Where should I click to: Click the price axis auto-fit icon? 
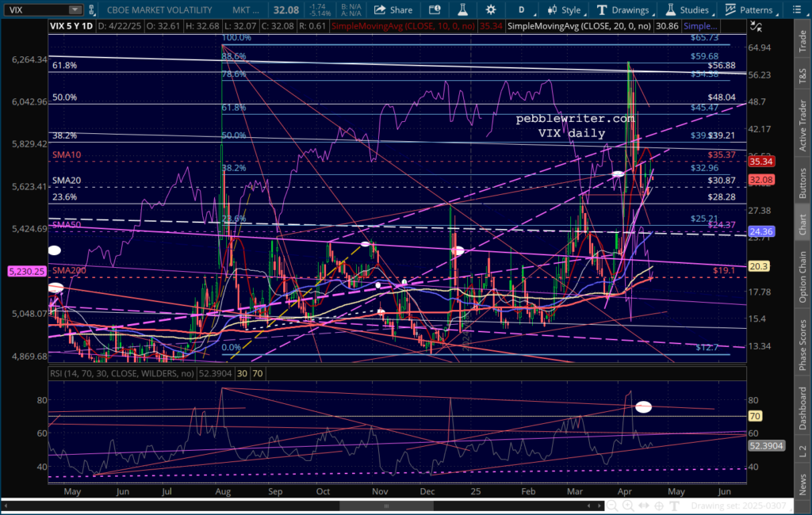tap(756, 25)
